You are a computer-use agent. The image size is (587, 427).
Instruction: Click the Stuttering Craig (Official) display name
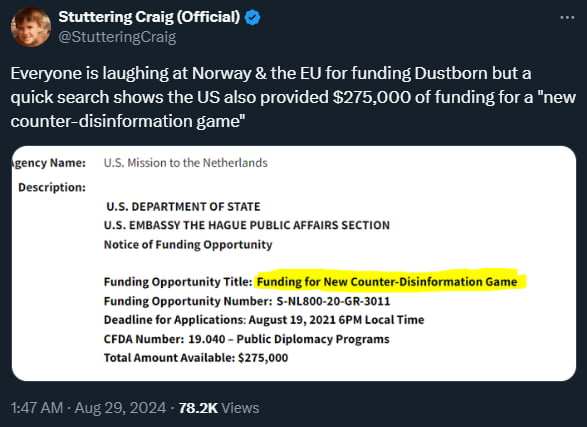pyautogui.click(x=149, y=17)
